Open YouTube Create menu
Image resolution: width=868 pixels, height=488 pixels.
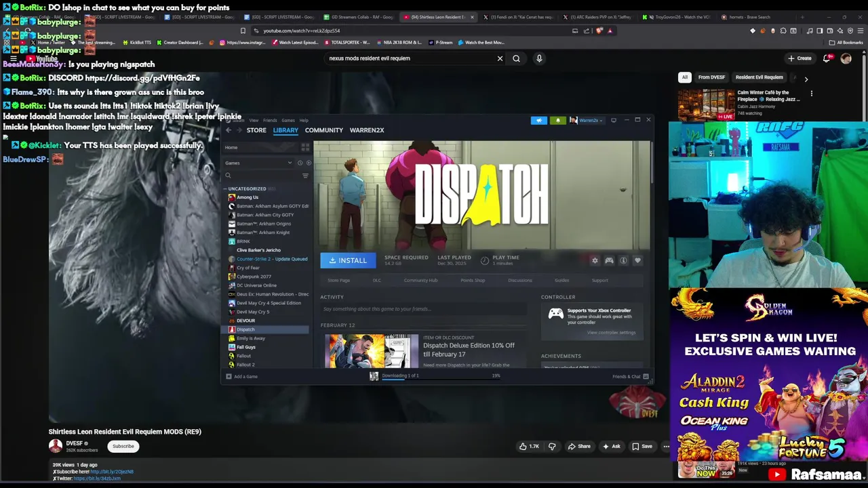pos(800,58)
